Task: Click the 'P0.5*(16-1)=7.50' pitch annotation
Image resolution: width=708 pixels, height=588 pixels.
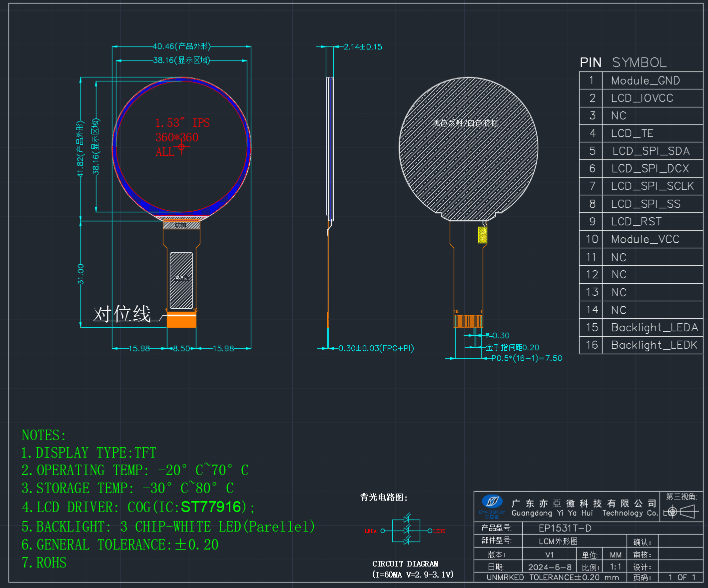Action: click(x=527, y=358)
